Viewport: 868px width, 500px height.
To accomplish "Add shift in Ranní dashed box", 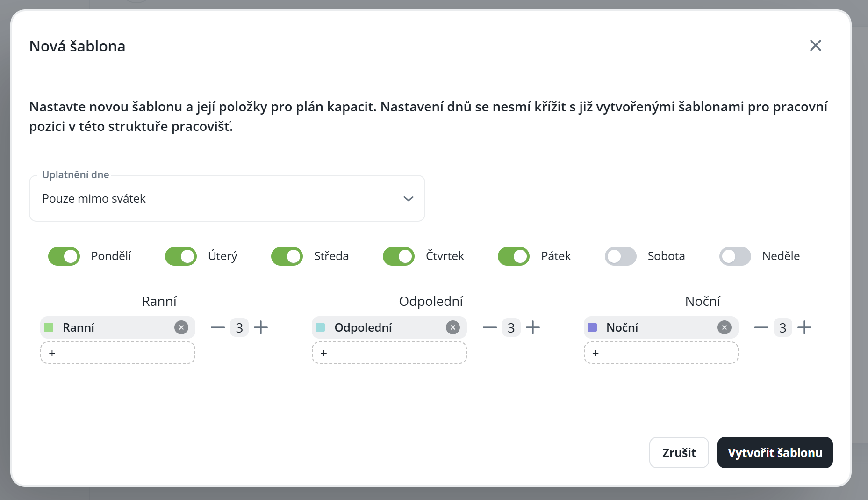I will (x=117, y=353).
